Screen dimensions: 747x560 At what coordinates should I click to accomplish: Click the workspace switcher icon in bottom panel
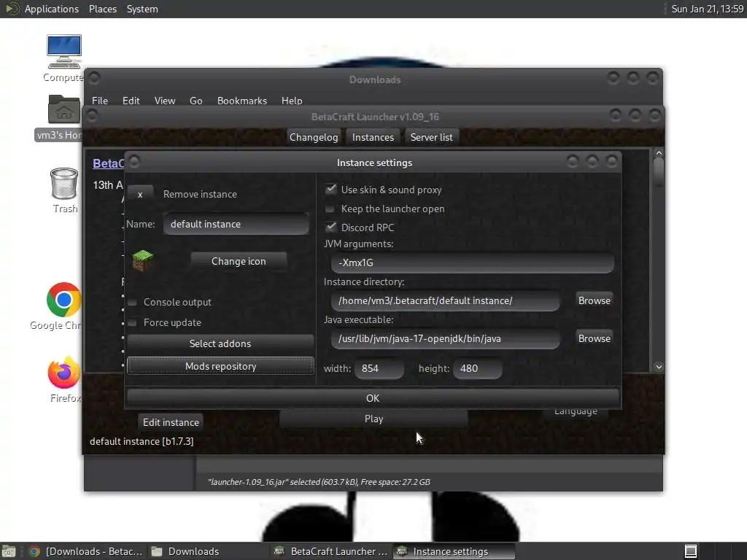pos(691,551)
